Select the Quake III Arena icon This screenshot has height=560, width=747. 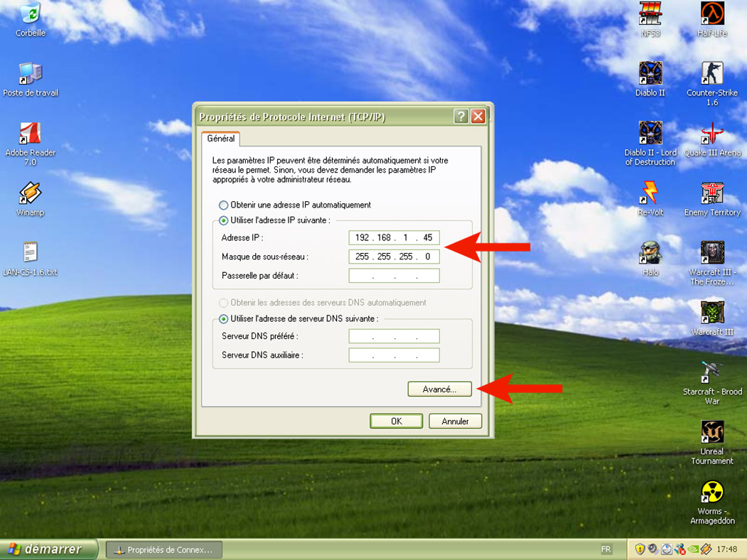[711, 134]
